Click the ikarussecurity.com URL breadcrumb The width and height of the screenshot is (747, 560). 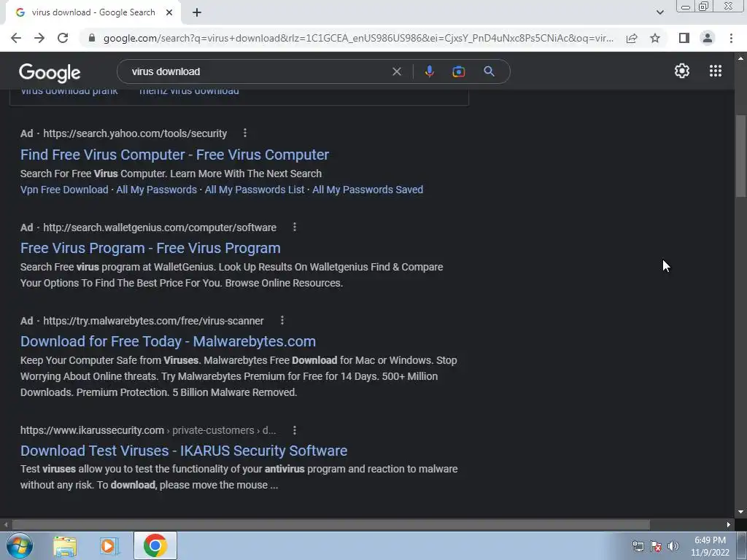click(148, 430)
